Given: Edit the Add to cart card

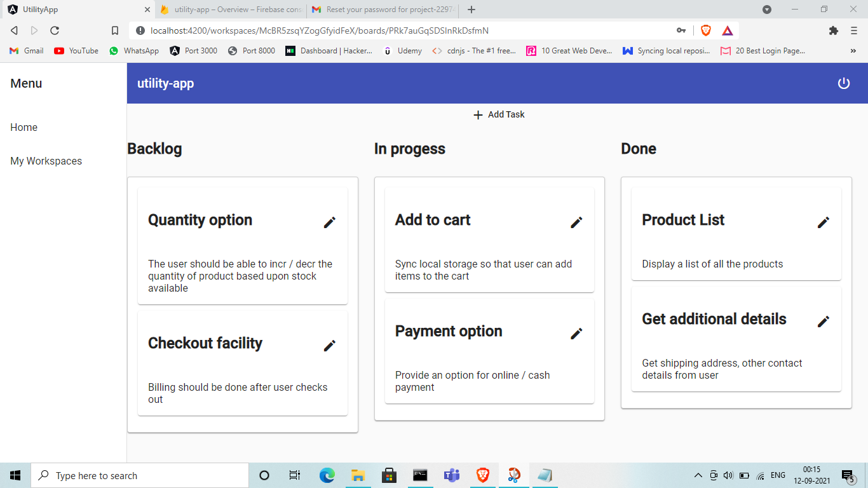Looking at the screenshot, I should click(x=576, y=222).
